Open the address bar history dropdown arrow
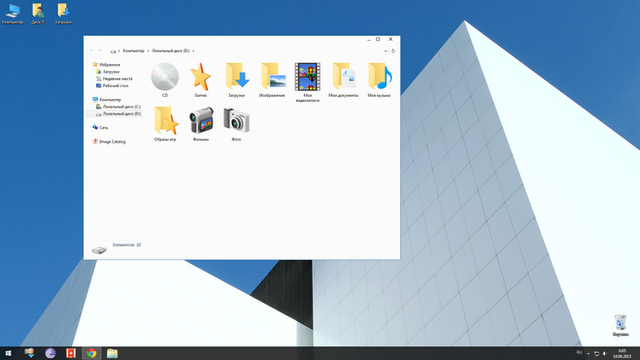Screen dimensions: 640x360 point(386,51)
